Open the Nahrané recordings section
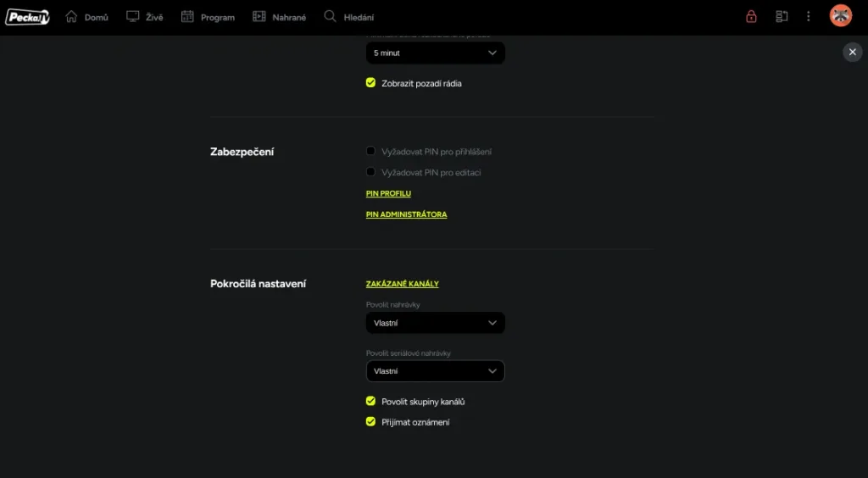This screenshot has height=478, width=868. pyautogui.click(x=280, y=17)
